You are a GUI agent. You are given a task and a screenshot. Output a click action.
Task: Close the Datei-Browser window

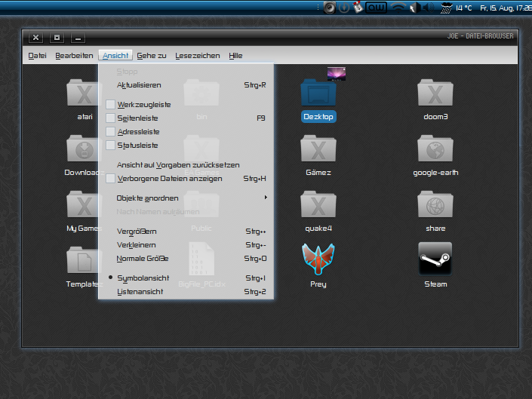(x=35, y=37)
